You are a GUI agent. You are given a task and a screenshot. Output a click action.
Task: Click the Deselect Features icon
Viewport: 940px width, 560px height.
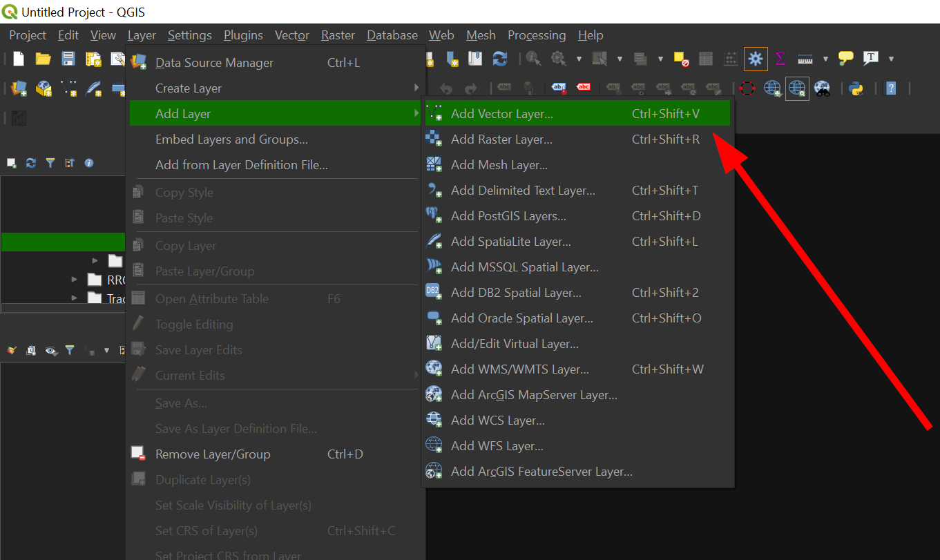[x=682, y=59]
